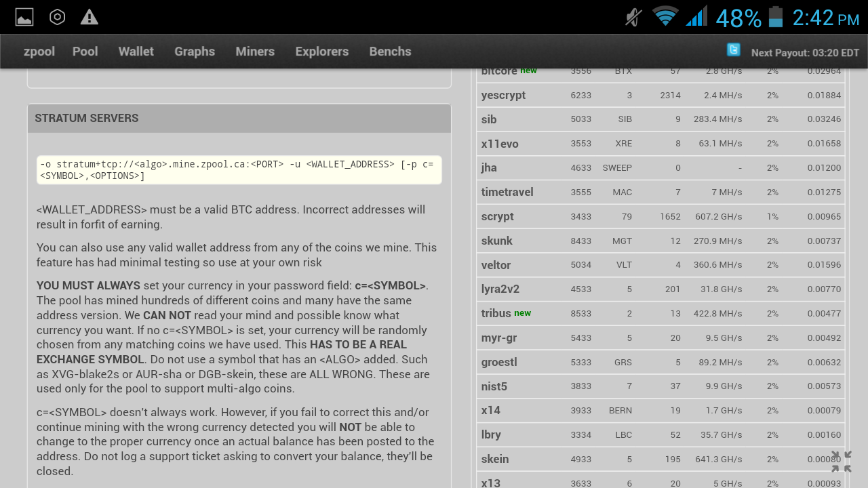Click the 2:42 PM clock
Screen dimensions: 868x488
point(825,18)
